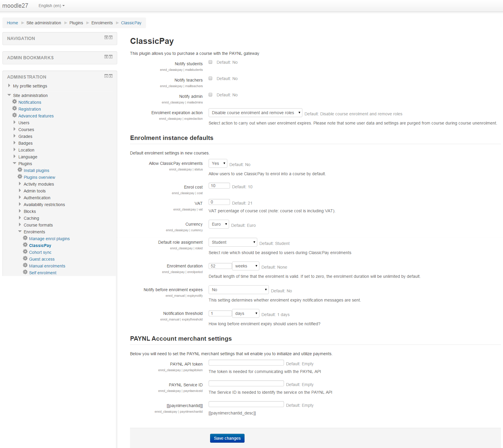This screenshot has width=503, height=448.
Task: Expand Caching
Action: click(20, 218)
